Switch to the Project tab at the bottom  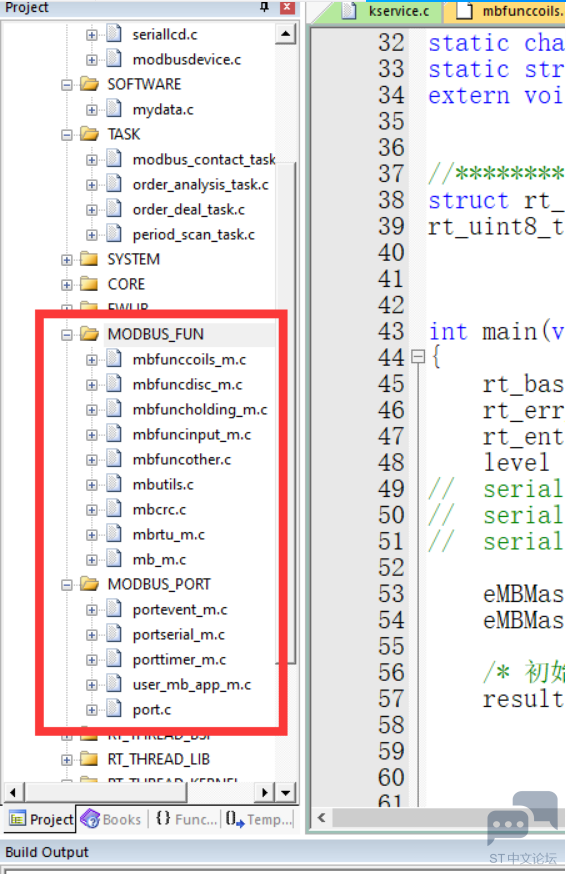[x=41, y=819]
